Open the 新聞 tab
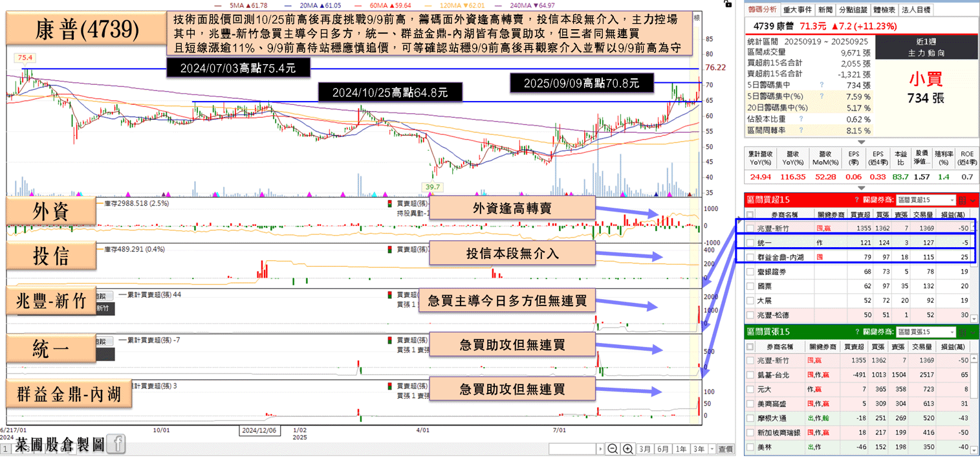Image resolution: width=980 pixels, height=466 pixels. (825, 10)
